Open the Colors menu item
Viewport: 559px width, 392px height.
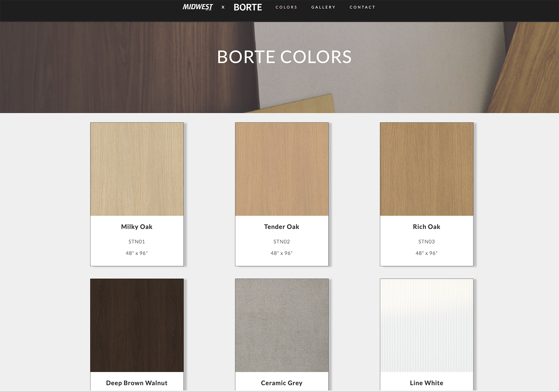click(x=286, y=7)
